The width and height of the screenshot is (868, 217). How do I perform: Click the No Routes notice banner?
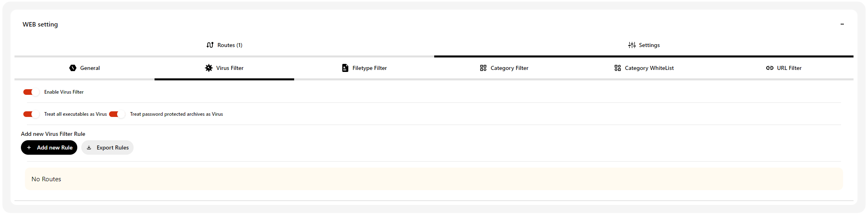pos(434,179)
